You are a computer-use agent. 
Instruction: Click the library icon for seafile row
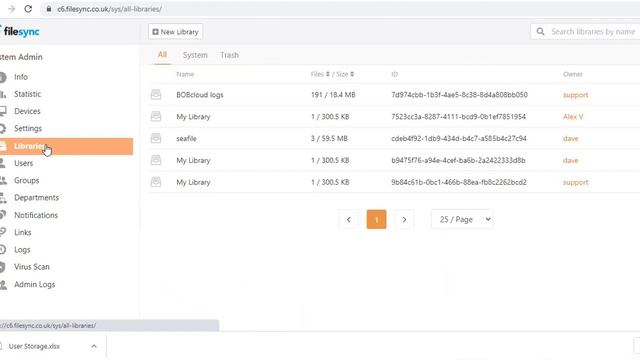(156, 138)
